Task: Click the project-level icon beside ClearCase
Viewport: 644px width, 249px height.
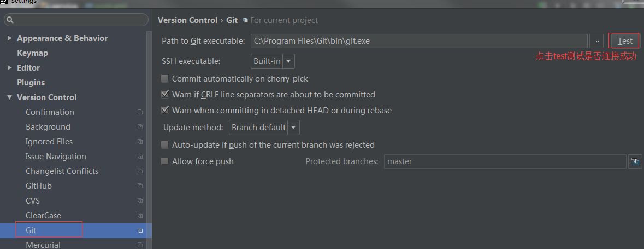Action: [x=140, y=216]
